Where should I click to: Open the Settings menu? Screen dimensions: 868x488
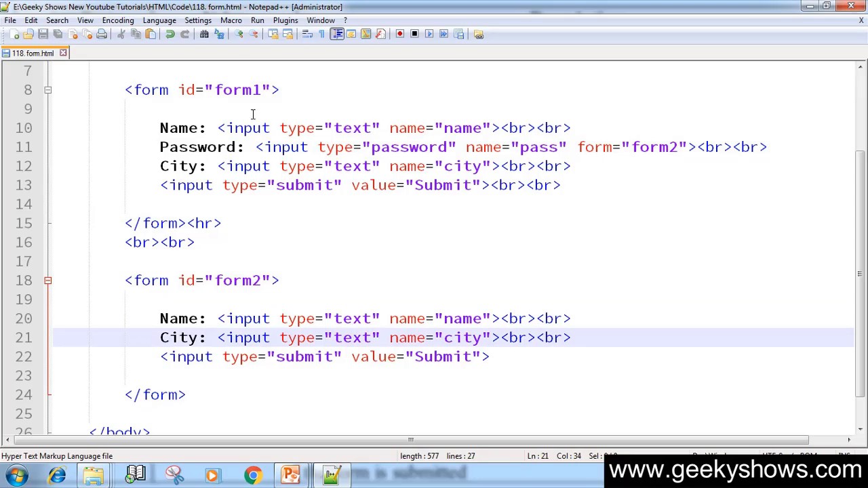pos(198,20)
